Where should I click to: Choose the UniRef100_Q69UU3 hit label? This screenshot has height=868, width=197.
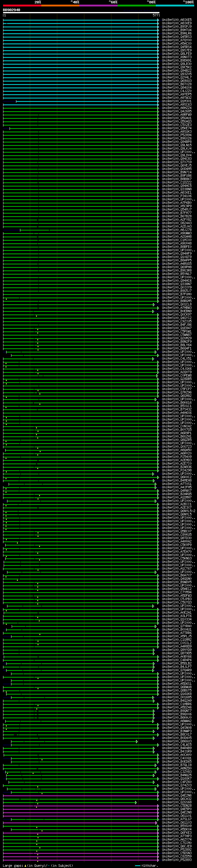177,81
